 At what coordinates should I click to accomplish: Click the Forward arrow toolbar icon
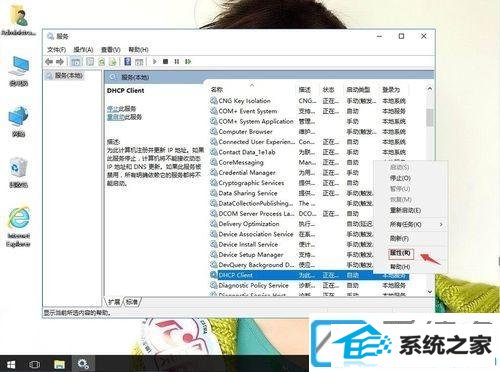[x=60, y=62]
